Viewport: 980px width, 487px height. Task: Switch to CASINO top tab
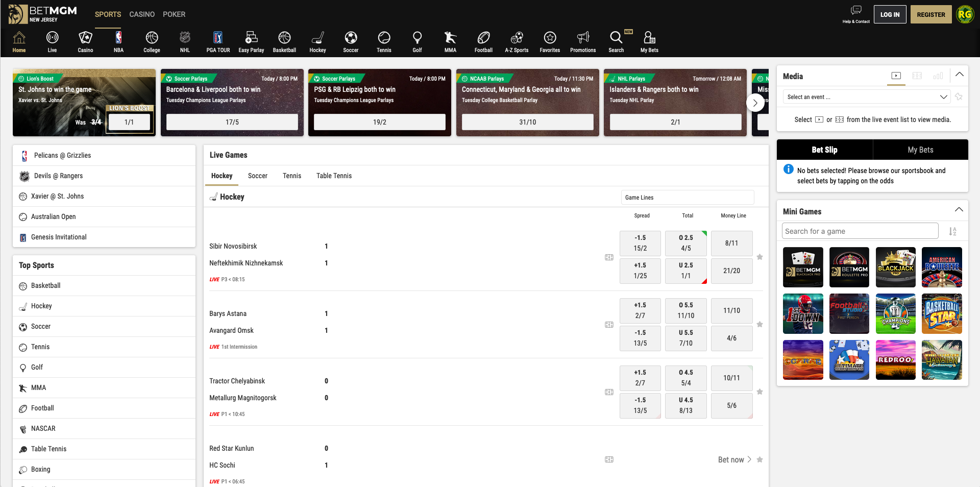[x=142, y=14]
